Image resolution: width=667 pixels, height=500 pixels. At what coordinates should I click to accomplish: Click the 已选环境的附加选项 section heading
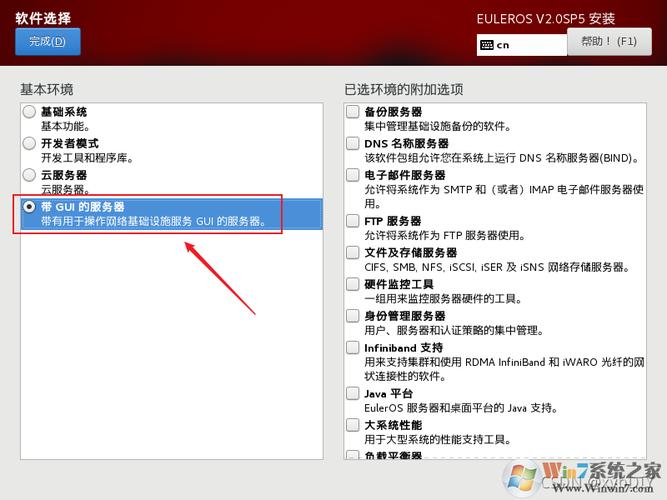pyautogui.click(x=404, y=89)
